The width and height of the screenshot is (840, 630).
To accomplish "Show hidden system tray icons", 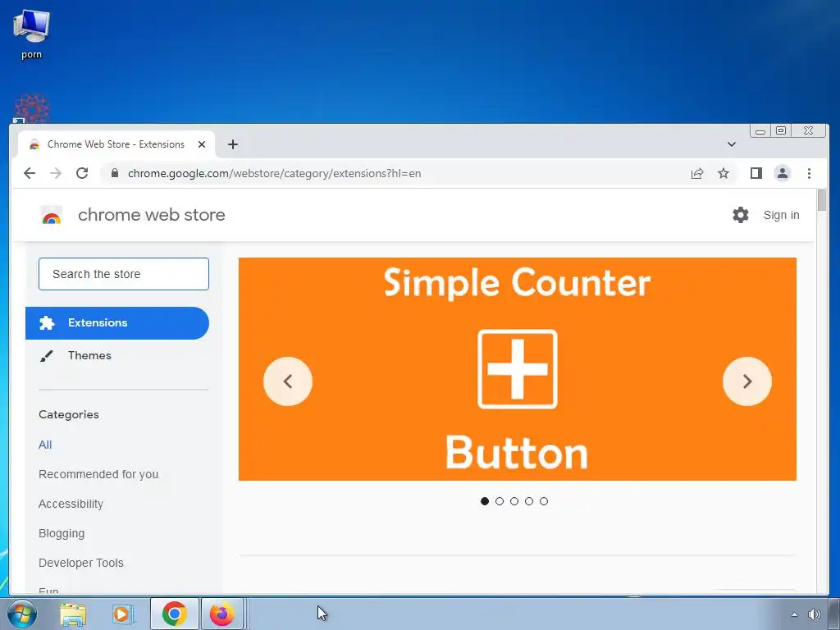I will (x=794, y=614).
